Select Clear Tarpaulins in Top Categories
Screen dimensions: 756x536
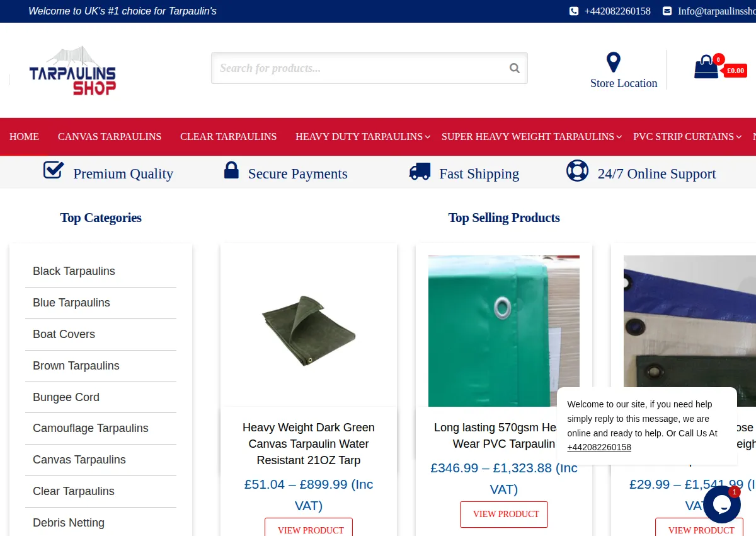click(x=74, y=491)
